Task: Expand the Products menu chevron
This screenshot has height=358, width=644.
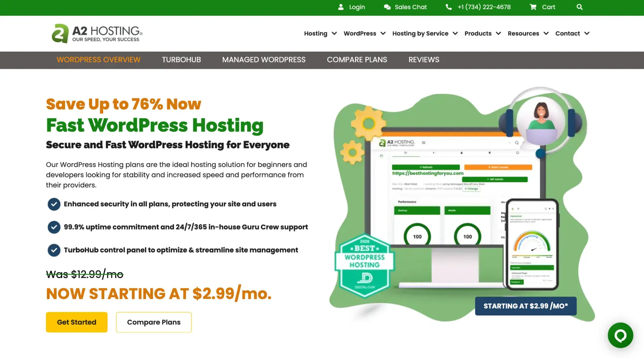Action: (498, 34)
